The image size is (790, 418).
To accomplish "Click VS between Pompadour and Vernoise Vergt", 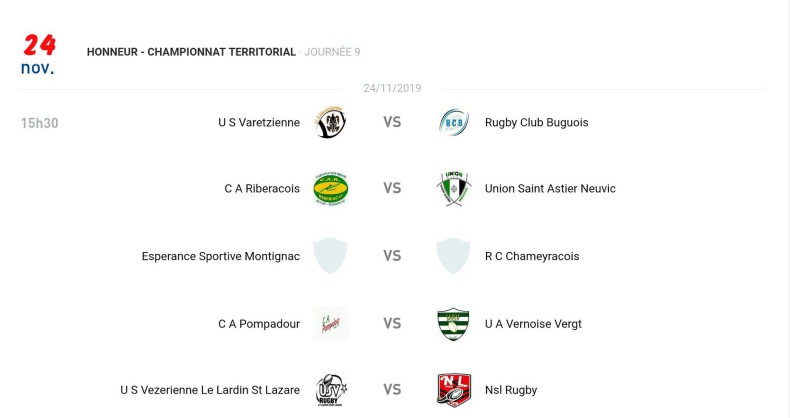I will coord(392,323).
